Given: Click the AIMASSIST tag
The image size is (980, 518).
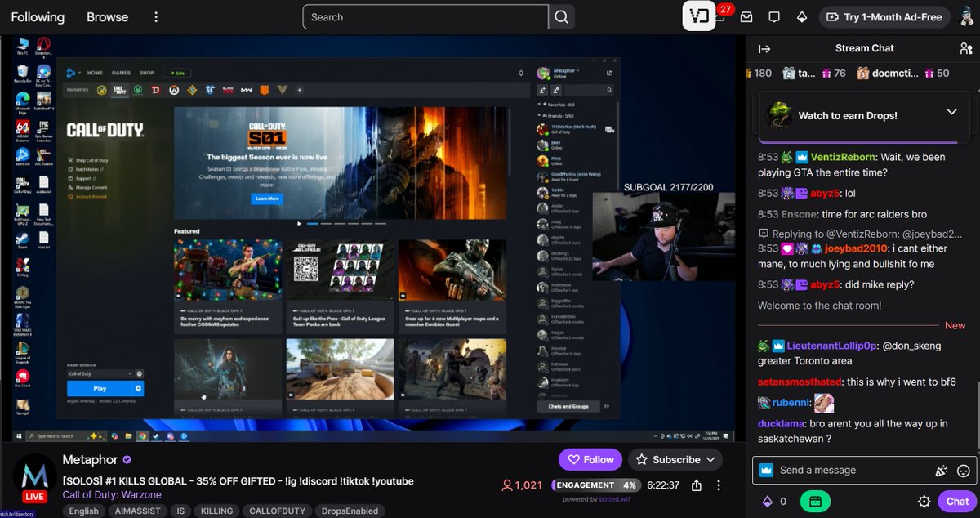Looking at the screenshot, I should coord(137,511).
